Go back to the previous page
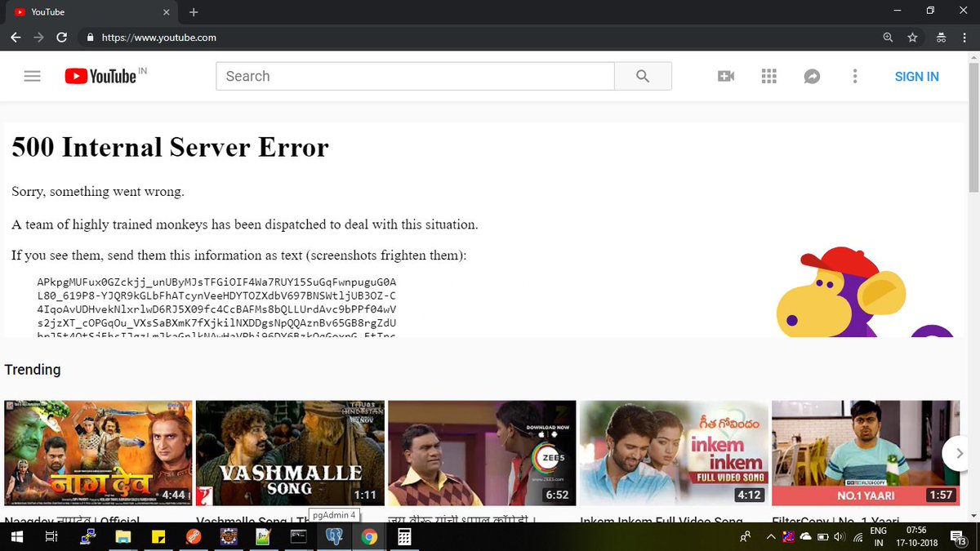This screenshot has height=551, width=980. [x=16, y=38]
